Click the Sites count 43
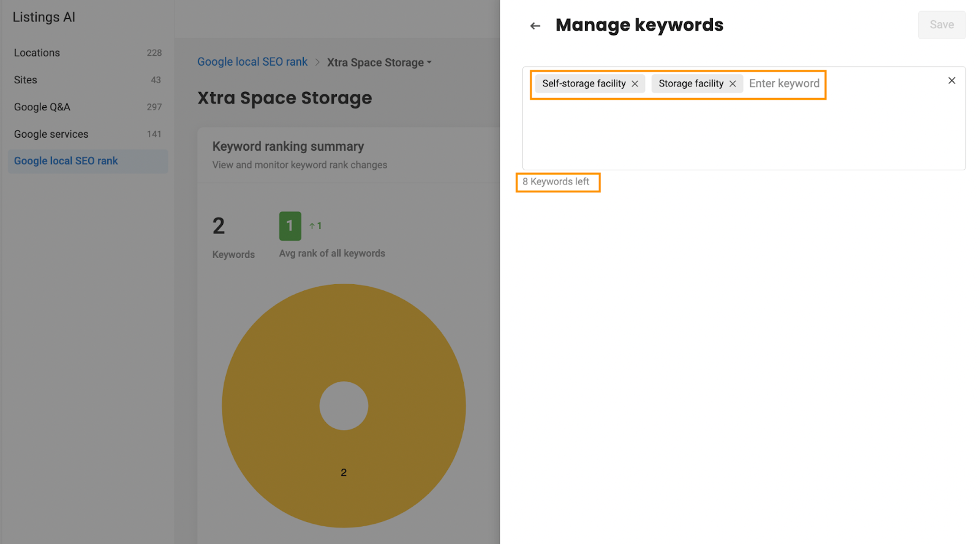The width and height of the screenshot is (980, 544). (x=156, y=80)
